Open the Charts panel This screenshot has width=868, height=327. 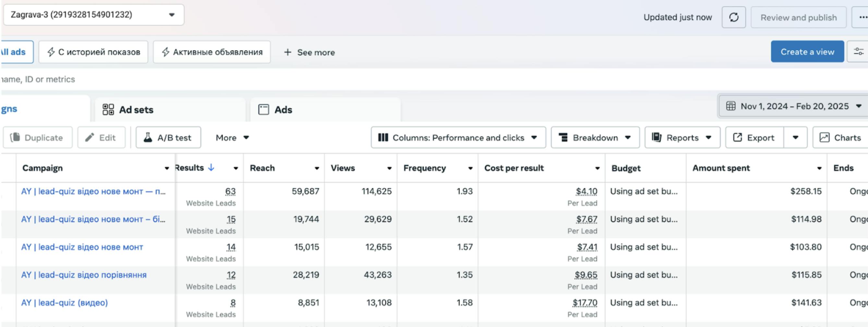coord(840,138)
